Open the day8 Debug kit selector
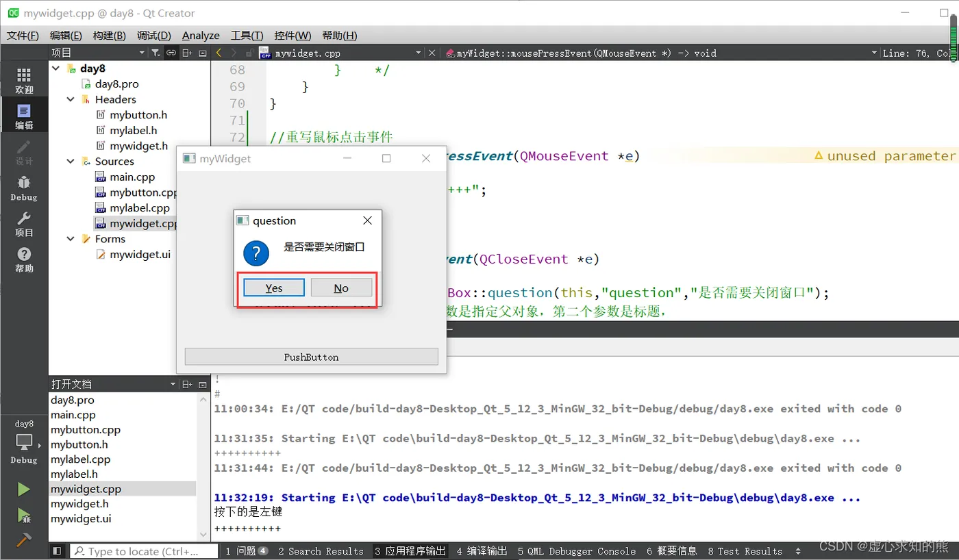This screenshot has width=959, height=560. (x=24, y=442)
